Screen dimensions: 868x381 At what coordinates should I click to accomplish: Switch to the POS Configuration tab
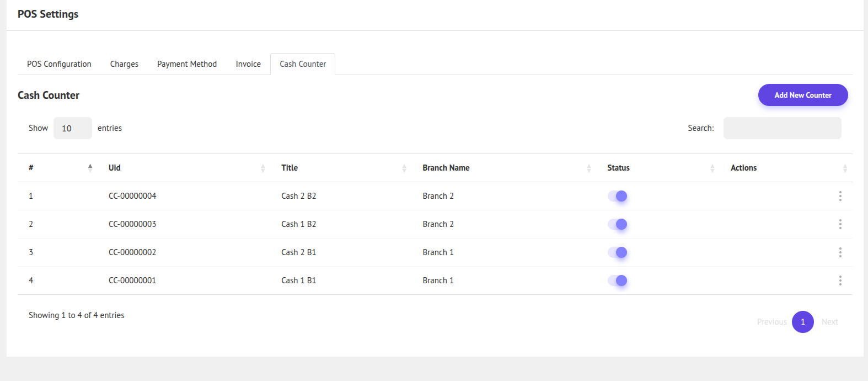pos(59,64)
